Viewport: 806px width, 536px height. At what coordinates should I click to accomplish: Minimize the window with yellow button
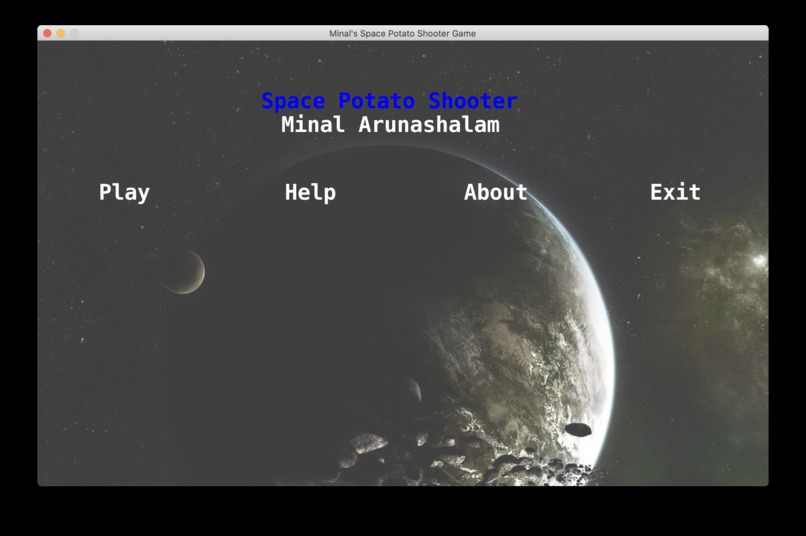[61, 33]
